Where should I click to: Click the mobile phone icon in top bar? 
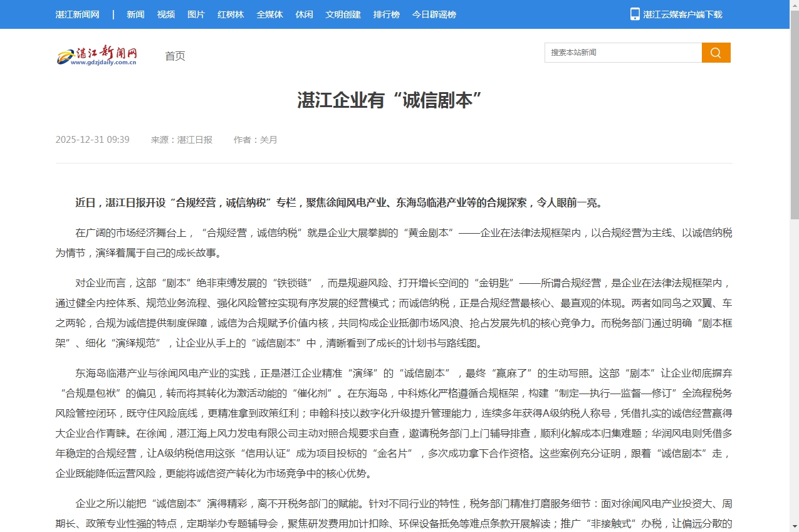[635, 14]
